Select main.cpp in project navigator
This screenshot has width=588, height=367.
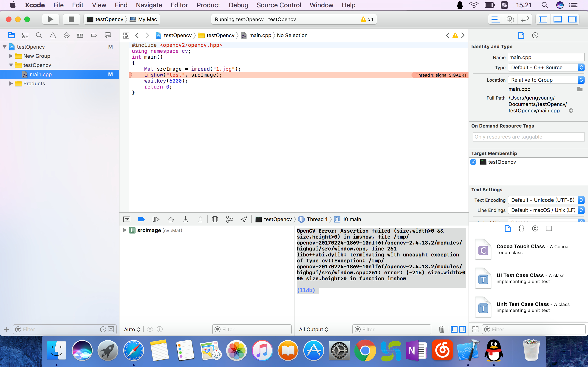[x=41, y=75]
